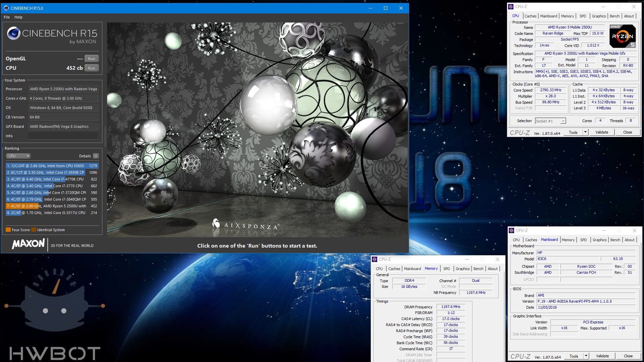Open the CPU ranking dropdown
This screenshot has width=644, height=362.
coord(18,156)
